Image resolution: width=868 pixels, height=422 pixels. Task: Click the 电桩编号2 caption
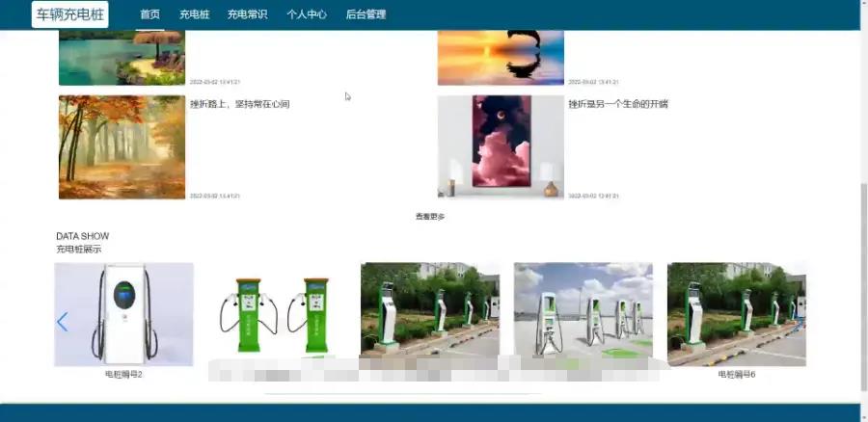[124, 375]
